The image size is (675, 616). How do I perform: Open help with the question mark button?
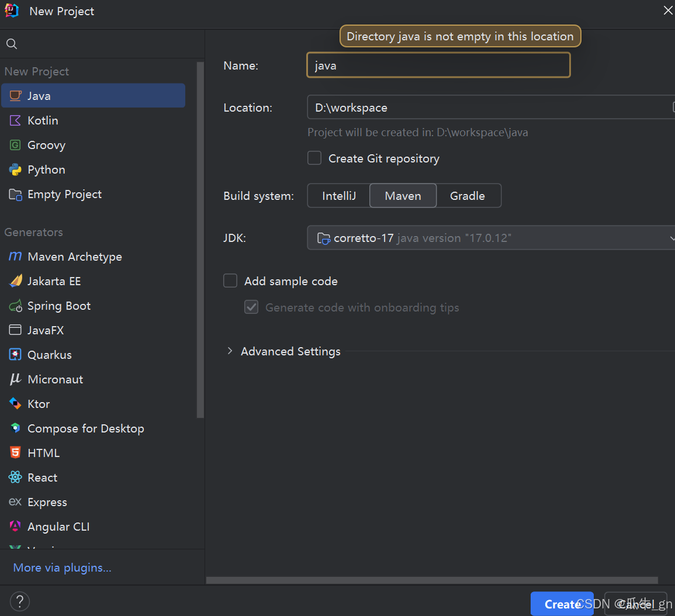20,601
